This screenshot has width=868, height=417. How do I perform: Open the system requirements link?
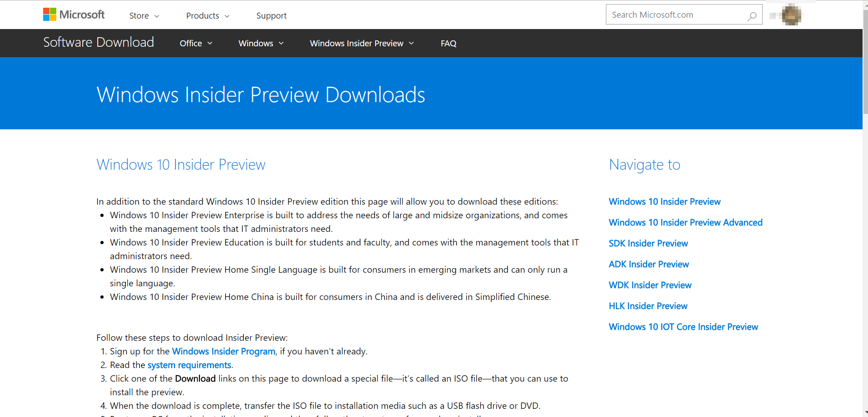point(189,365)
